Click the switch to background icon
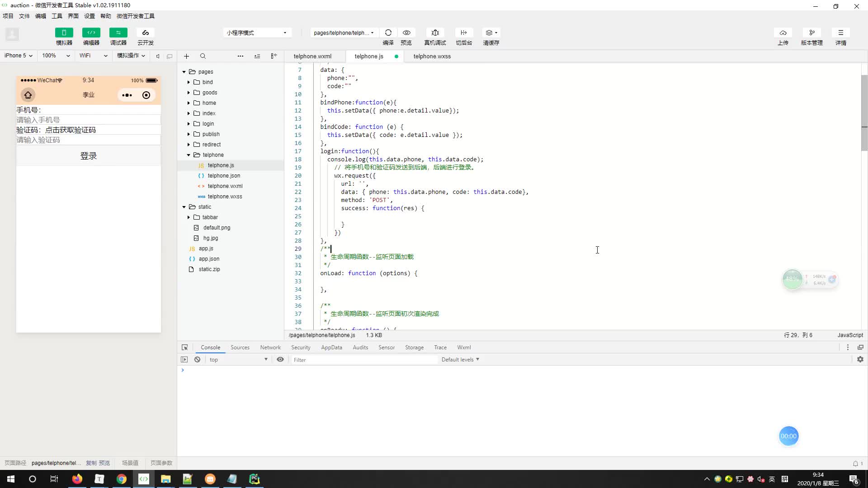This screenshot has height=488, width=868. [463, 33]
